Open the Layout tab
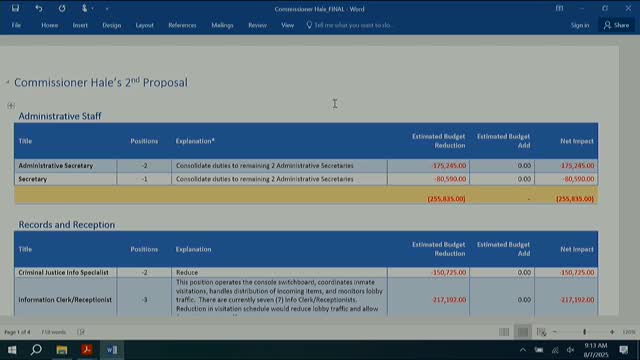Viewport: 640px width, 360px height. (x=144, y=25)
